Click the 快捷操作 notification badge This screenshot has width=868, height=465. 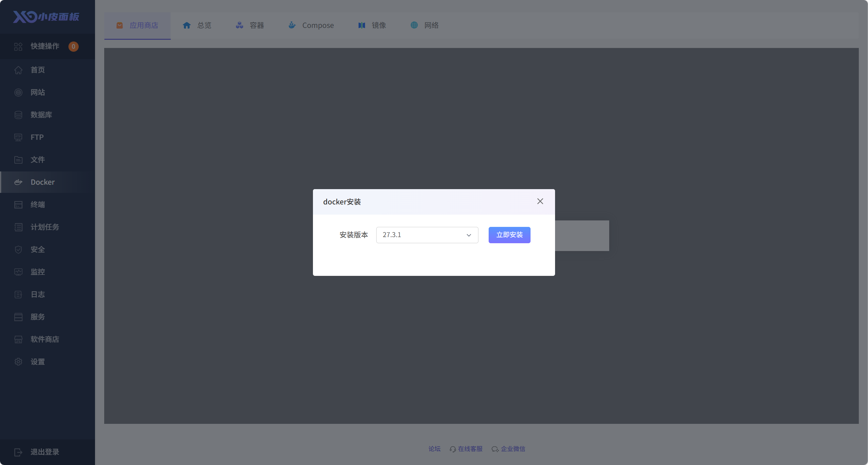coord(73,46)
